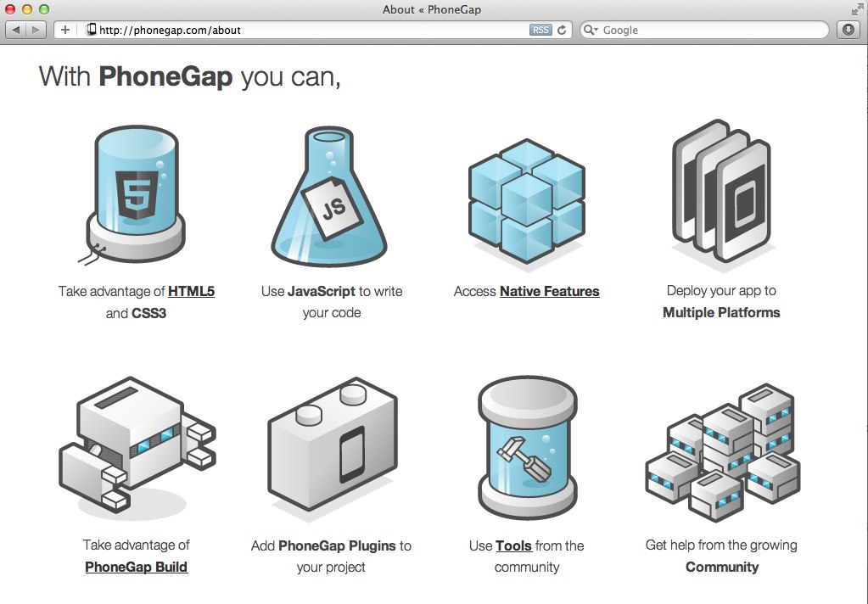Go forward with the browser forward arrow
The width and height of the screenshot is (868, 604).
36,30
